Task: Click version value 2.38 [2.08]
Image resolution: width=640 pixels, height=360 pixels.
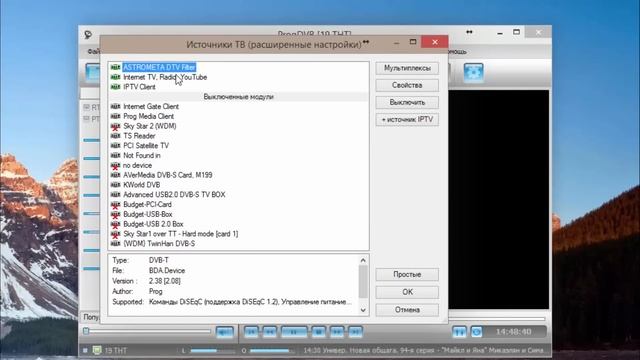Action: coord(164,281)
